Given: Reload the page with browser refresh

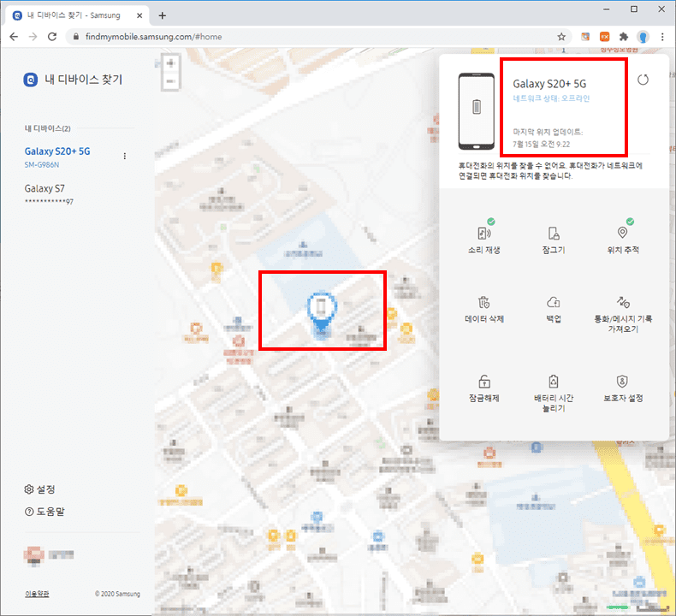Looking at the screenshot, I should 52,37.
